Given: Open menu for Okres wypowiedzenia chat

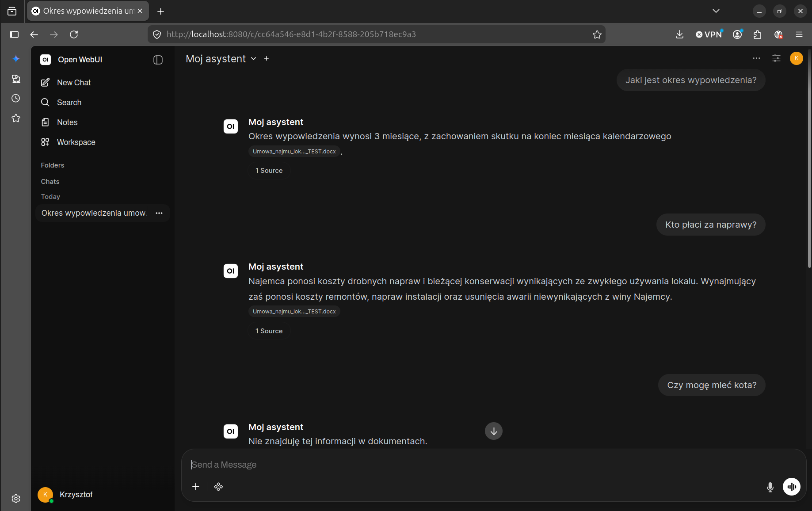Looking at the screenshot, I should [159, 213].
